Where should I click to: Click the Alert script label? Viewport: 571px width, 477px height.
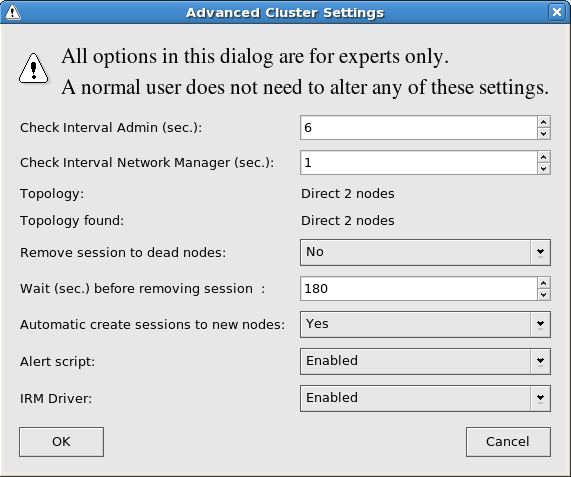click(57, 362)
